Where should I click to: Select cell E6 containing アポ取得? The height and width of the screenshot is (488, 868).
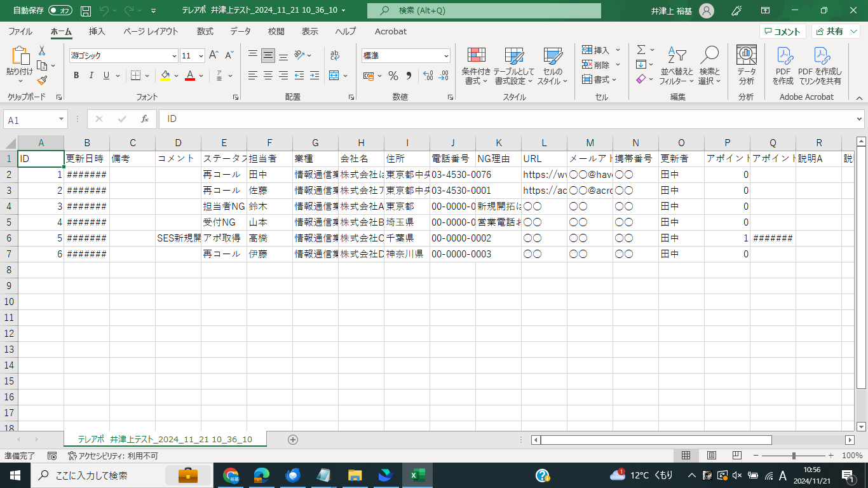click(224, 238)
